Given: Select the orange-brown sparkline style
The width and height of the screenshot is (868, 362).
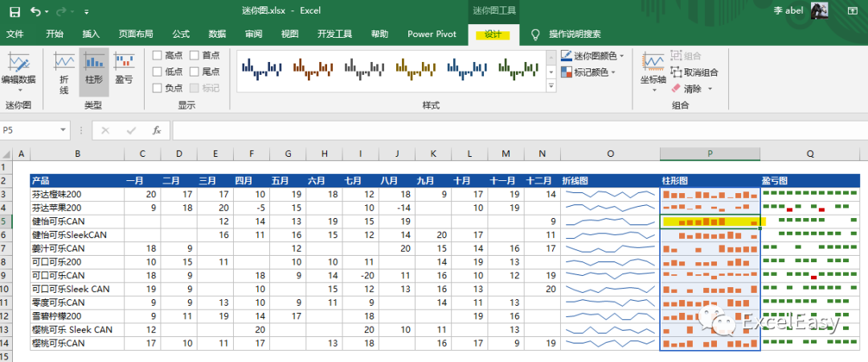Looking at the screenshot, I should coord(313,68).
